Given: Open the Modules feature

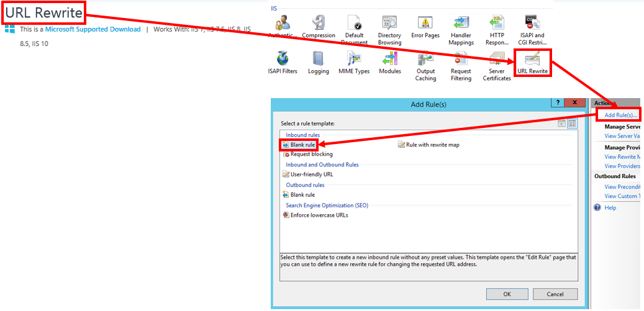Looking at the screenshot, I should point(389,63).
